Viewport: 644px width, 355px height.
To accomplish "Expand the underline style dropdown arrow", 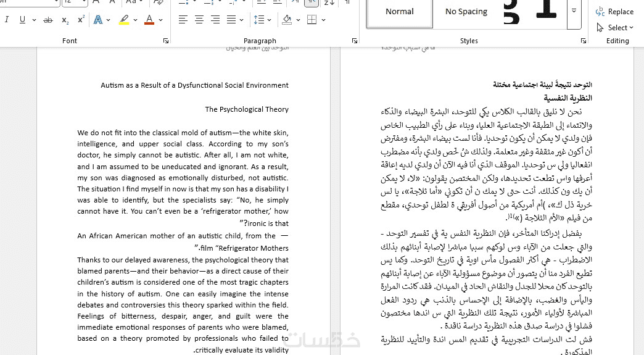I will pyautogui.click(x=34, y=20).
